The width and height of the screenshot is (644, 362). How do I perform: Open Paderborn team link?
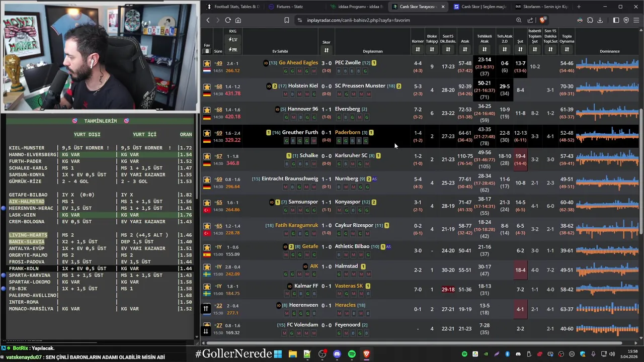(x=347, y=132)
